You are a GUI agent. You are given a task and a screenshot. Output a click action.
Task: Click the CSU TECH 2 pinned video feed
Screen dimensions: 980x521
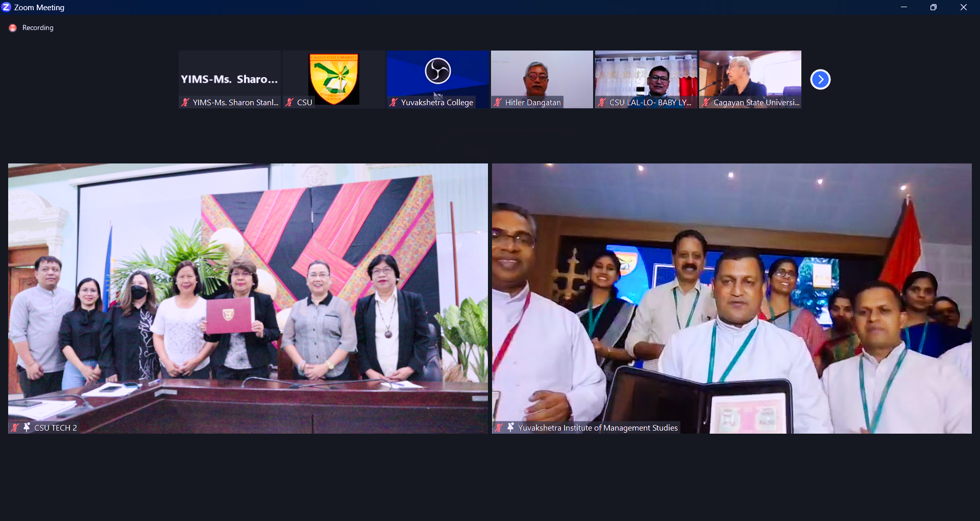[248, 298]
